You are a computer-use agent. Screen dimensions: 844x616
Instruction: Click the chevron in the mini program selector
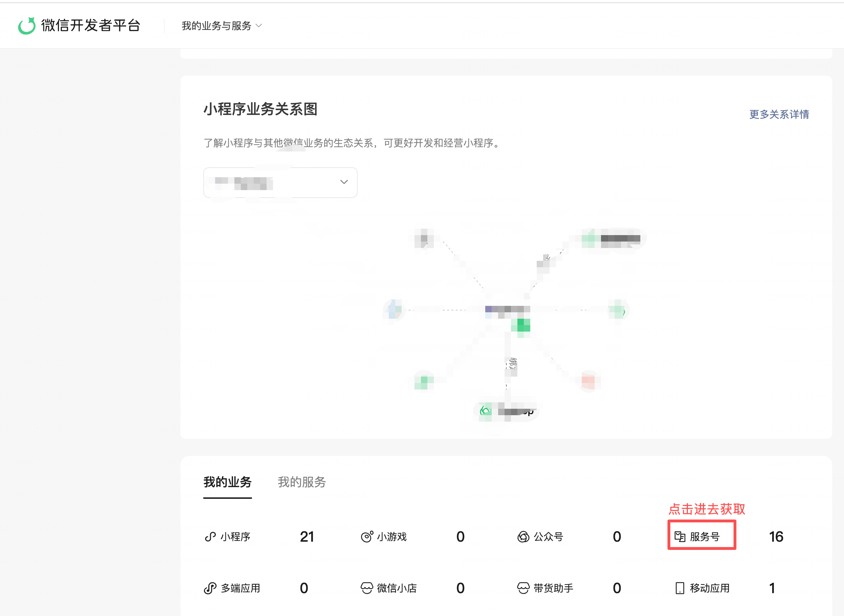[344, 182]
